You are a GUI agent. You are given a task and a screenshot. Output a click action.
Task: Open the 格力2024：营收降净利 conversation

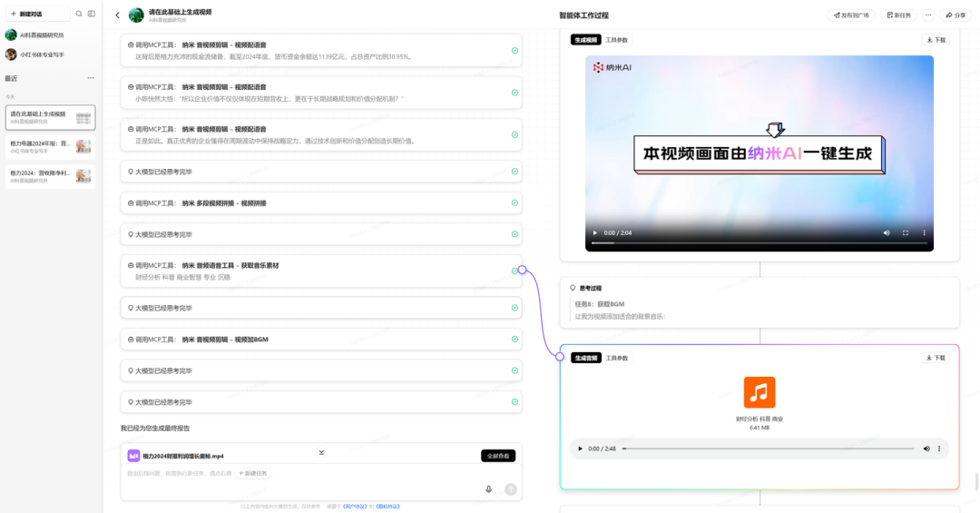[50, 176]
